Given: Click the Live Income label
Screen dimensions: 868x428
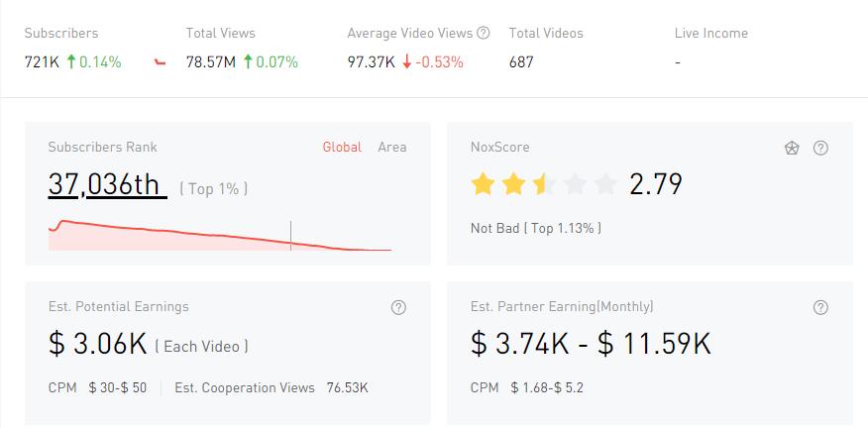Looking at the screenshot, I should click(710, 33).
